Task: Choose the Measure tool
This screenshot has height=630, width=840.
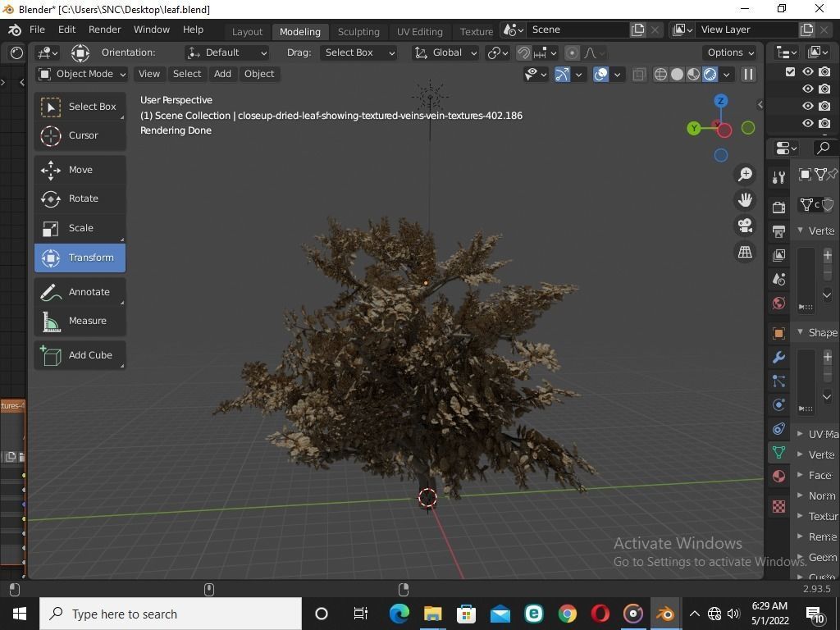Action: (80, 321)
